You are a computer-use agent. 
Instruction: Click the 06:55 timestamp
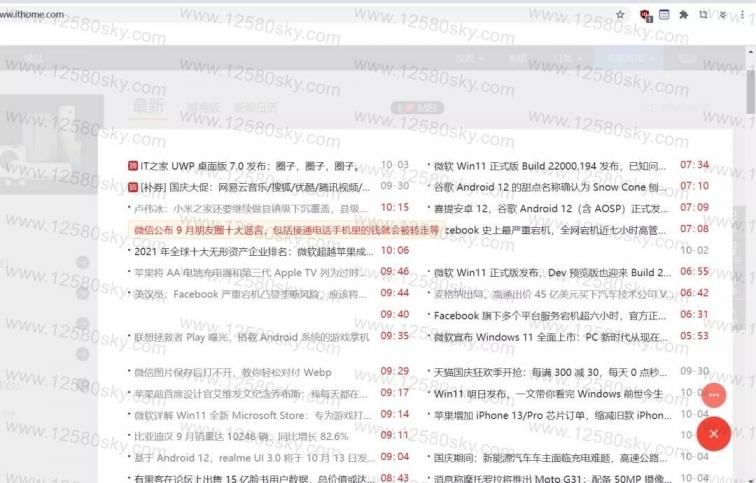click(694, 271)
